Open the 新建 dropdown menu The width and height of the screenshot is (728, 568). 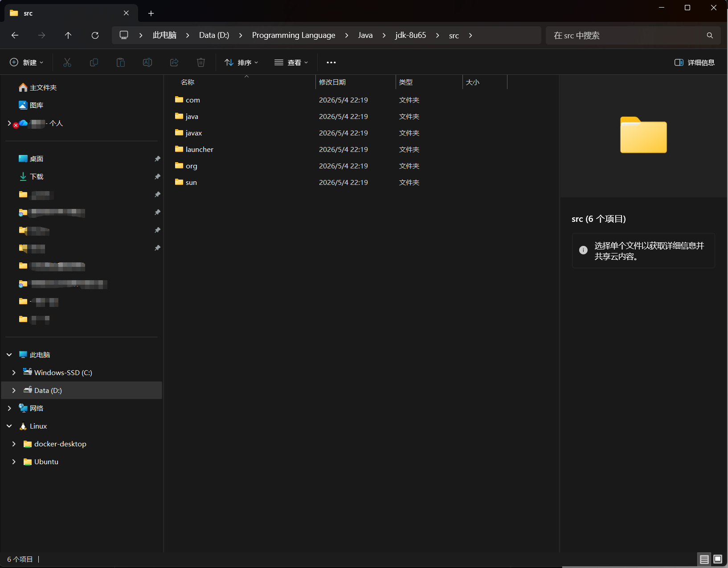click(27, 62)
